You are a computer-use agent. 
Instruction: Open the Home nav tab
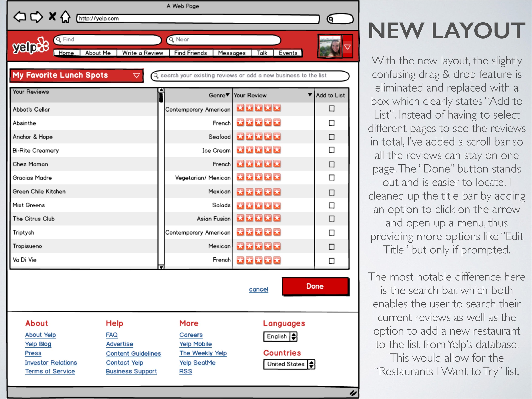click(x=66, y=53)
